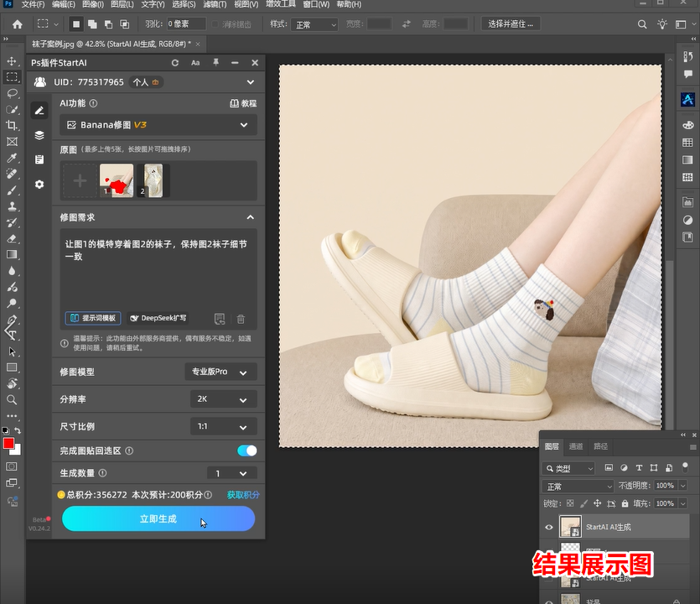The image size is (700, 604).
Task: Open the layer blend mode 正常 dropdown
Action: [578, 487]
